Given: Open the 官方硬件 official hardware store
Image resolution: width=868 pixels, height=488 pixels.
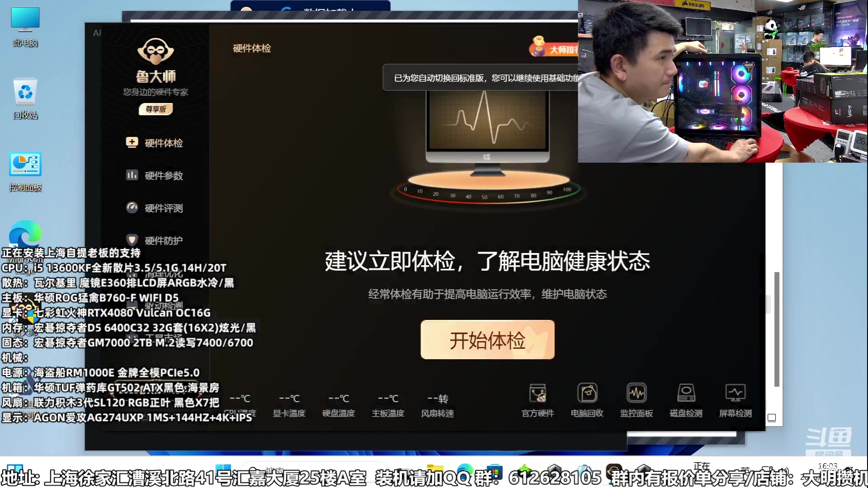Looking at the screenshot, I should pos(538,400).
